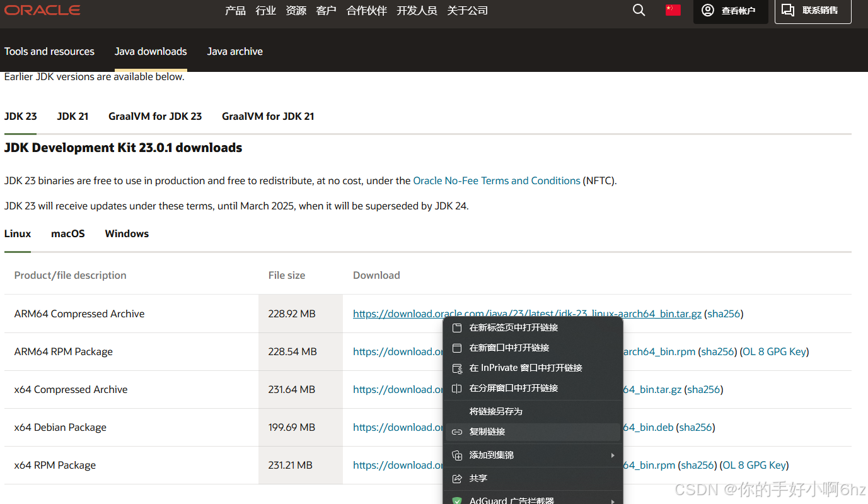
Task: Open Oracle No-Fee Terms and Conditions link
Action: click(x=497, y=180)
